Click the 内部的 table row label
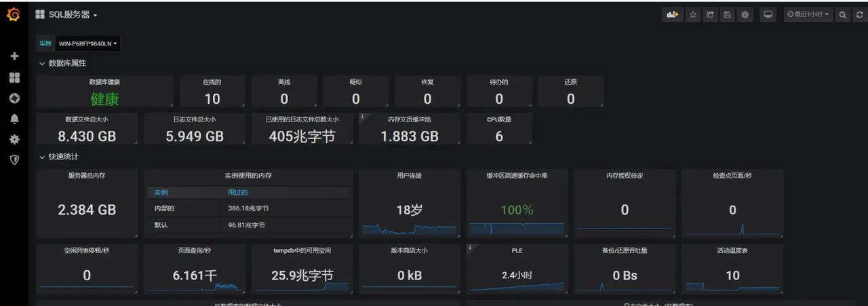Screen dimensions: 868x306 pyautogui.click(x=164, y=208)
